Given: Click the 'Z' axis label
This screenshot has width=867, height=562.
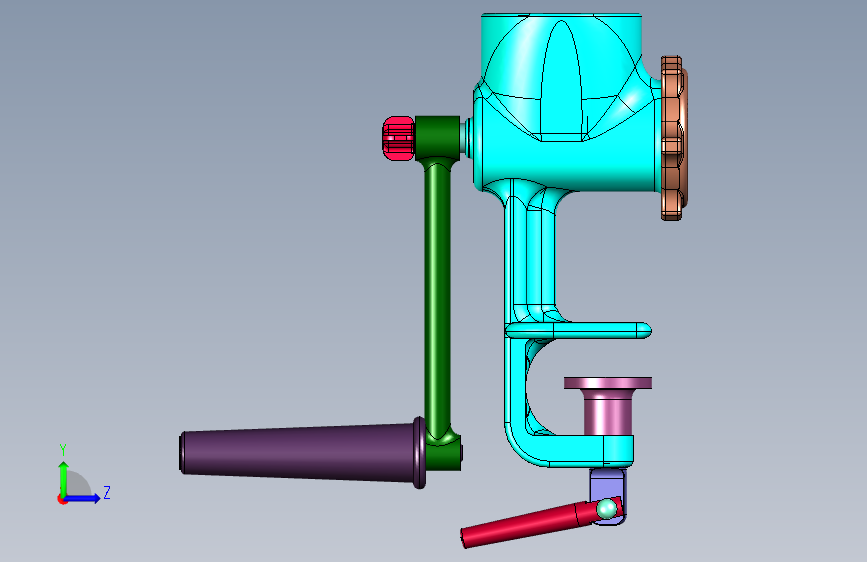Looking at the screenshot, I should (107, 492).
